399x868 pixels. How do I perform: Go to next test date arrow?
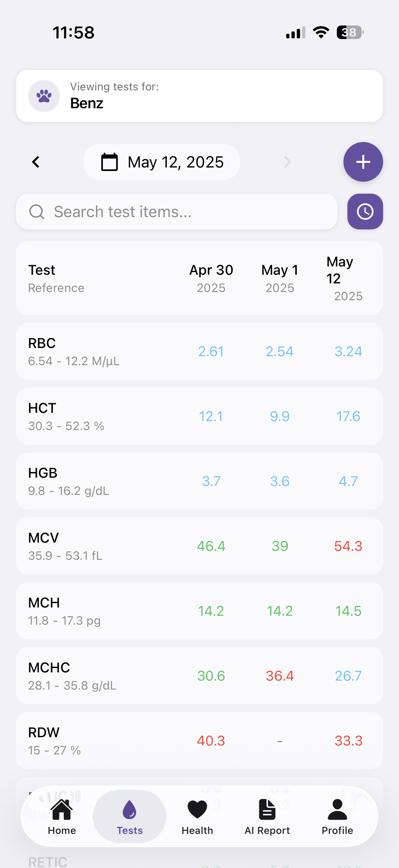(x=287, y=162)
